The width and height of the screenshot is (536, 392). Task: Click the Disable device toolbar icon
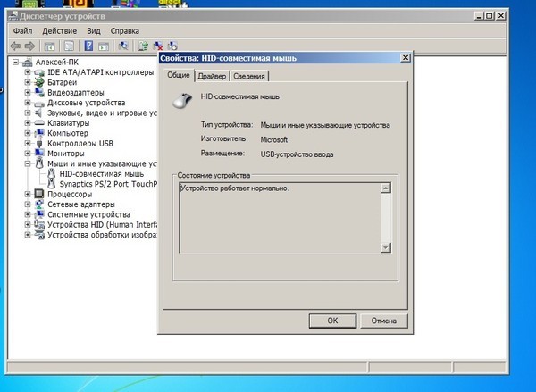tap(172, 46)
